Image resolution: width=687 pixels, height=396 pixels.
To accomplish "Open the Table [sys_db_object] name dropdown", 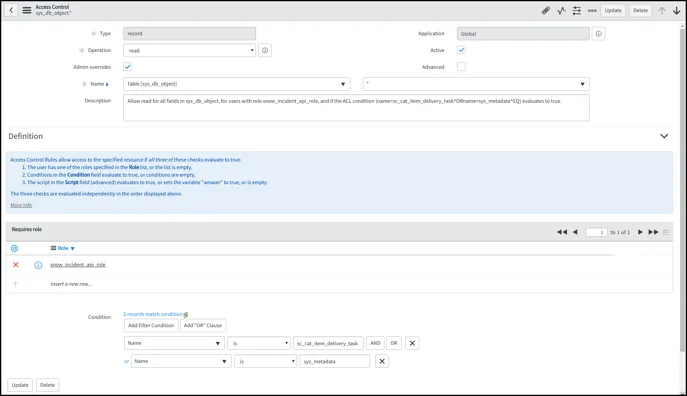I will pyautogui.click(x=237, y=84).
